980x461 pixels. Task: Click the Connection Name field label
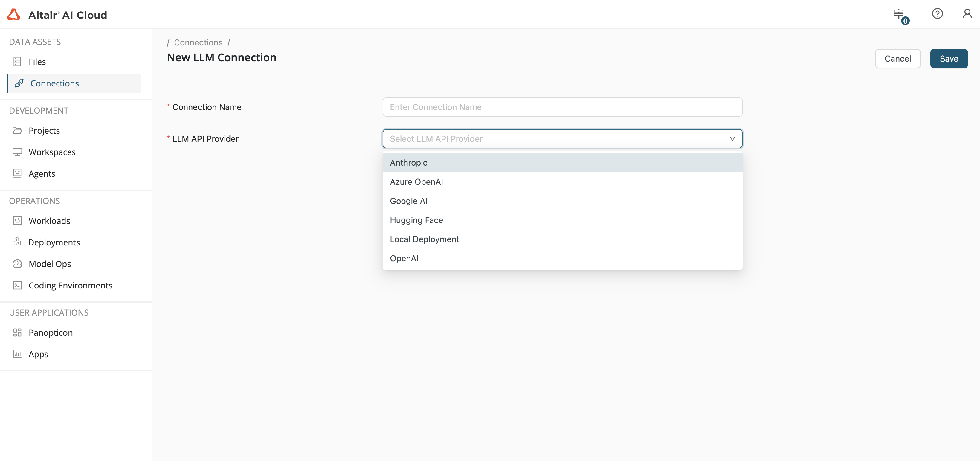pyautogui.click(x=207, y=107)
